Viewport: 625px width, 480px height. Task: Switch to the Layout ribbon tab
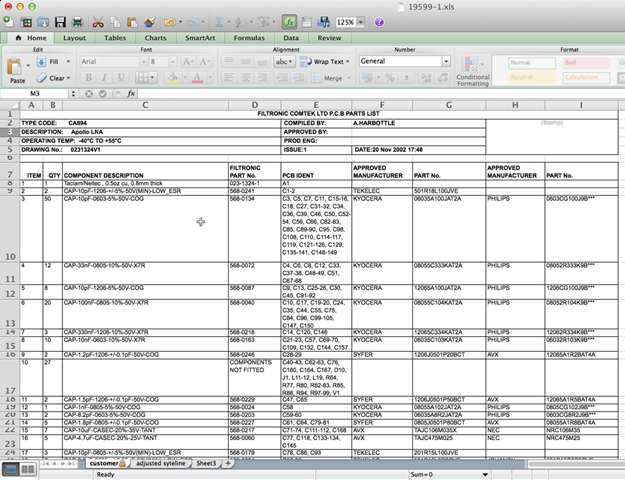(74, 38)
